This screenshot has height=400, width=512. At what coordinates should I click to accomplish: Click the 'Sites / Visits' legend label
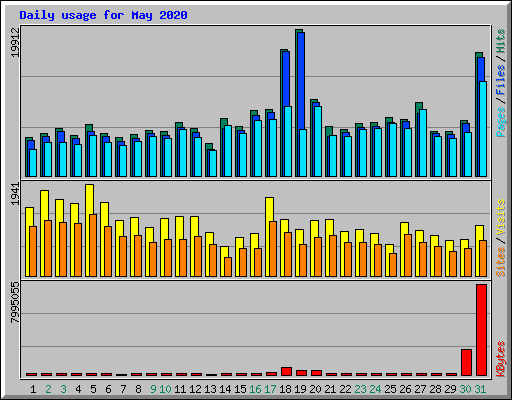tap(500, 238)
